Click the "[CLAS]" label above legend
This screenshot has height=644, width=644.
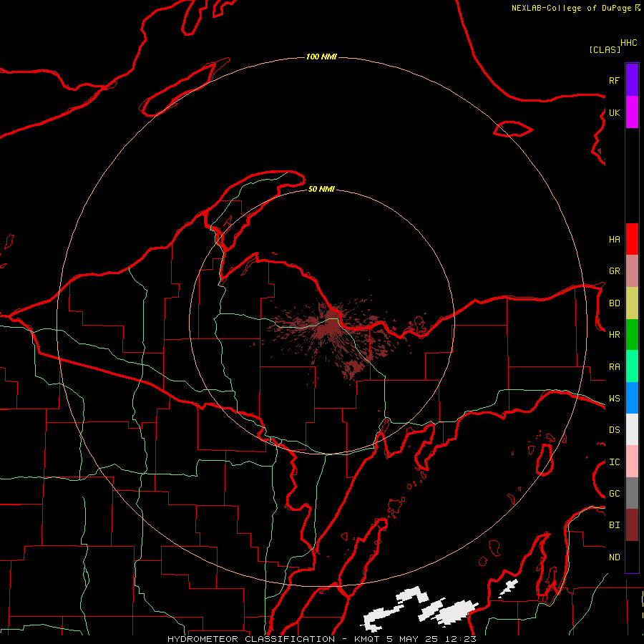(605, 49)
